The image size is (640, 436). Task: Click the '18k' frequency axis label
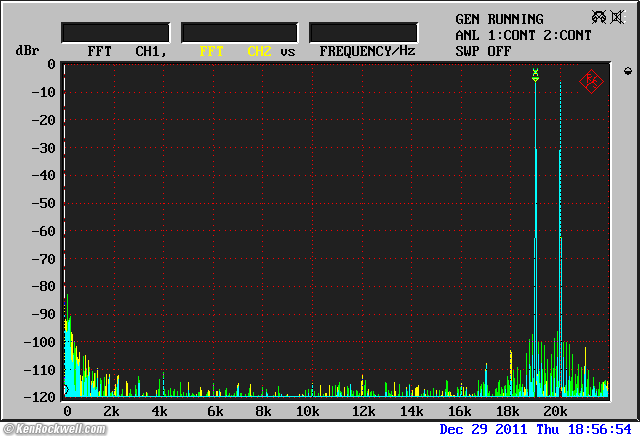[507, 411]
